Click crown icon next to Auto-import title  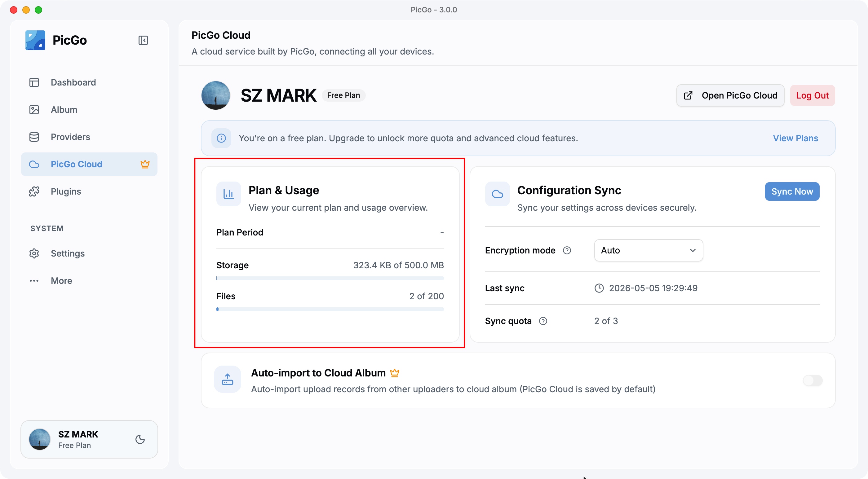[395, 373]
